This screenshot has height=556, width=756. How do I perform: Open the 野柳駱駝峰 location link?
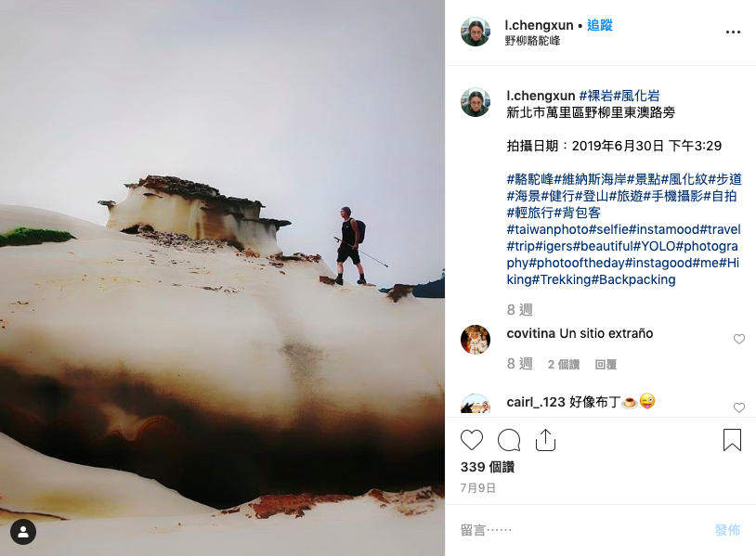[x=532, y=41]
